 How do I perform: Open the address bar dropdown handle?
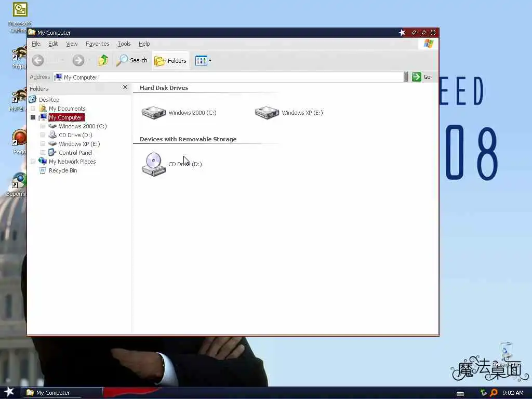coord(405,77)
